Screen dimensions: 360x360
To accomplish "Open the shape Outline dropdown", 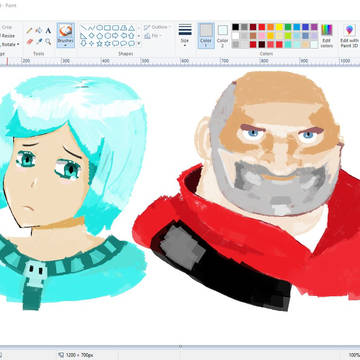I will click(x=157, y=27).
